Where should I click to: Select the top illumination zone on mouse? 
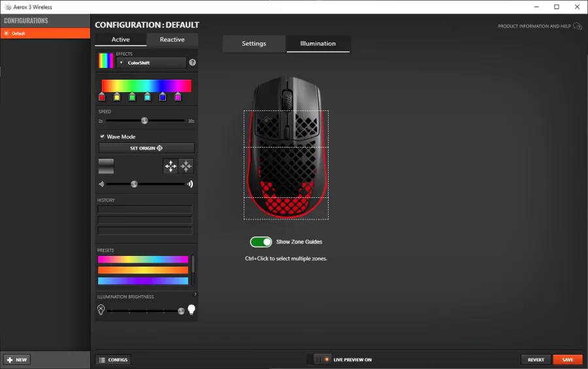[x=286, y=129]
